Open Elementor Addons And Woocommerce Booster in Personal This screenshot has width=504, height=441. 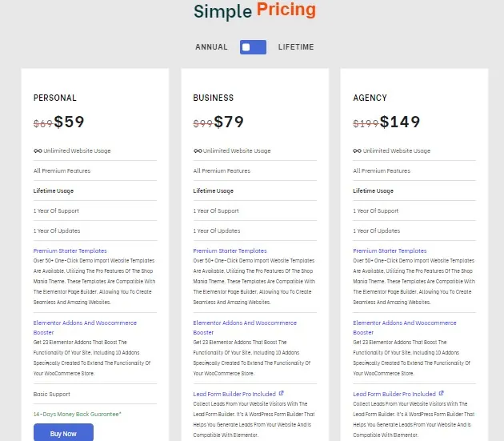click(85, 327)
